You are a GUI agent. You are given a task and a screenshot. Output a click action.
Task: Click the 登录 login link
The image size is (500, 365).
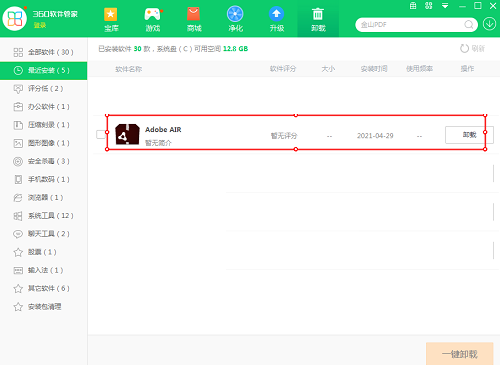coord(40,25)
